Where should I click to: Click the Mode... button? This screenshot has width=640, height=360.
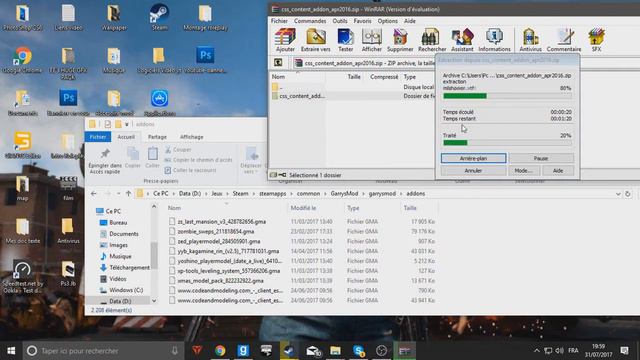coord(523,171)
